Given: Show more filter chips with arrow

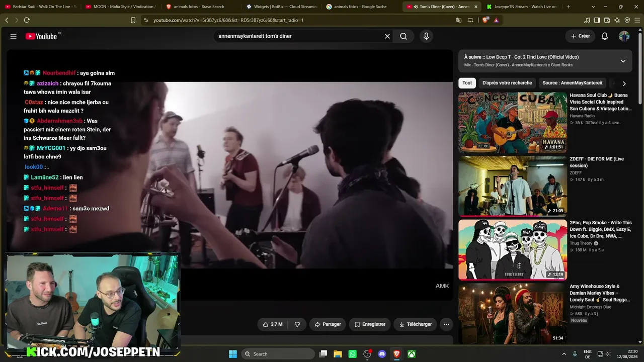Looking at the screenshot, I should [x=624, y=83].
